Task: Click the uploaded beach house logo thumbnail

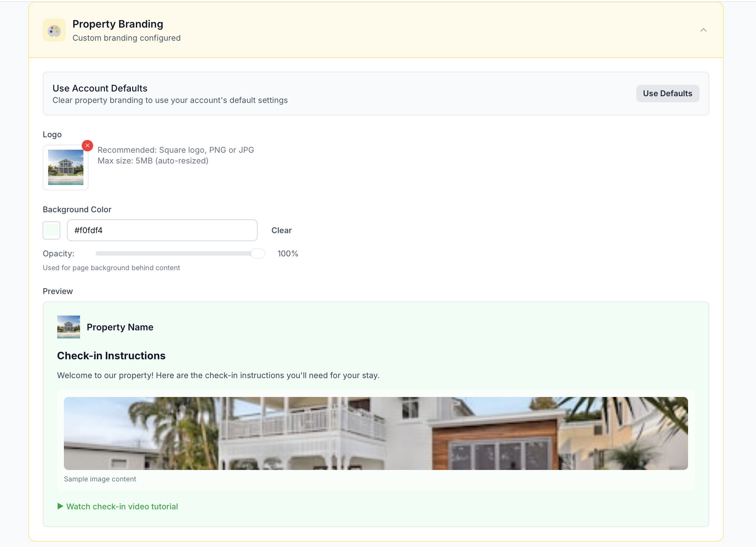Action: coord(66,168)
